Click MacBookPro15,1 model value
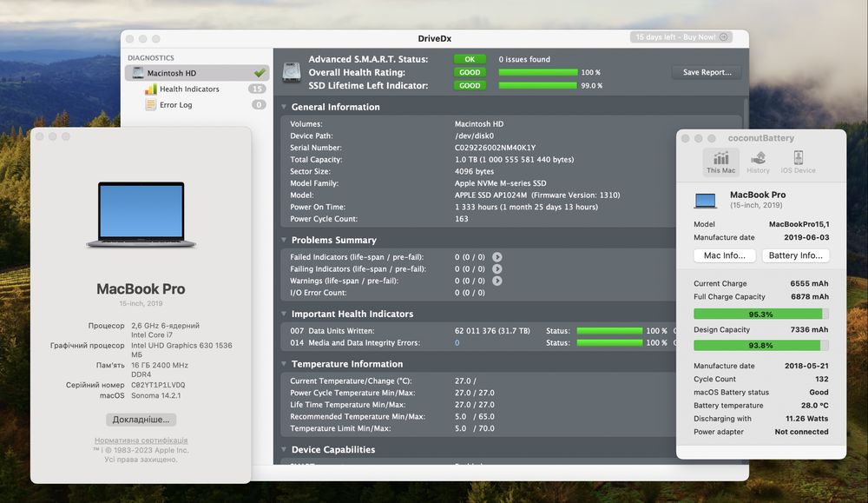Viewport: 868px width, 503px height. click(x=799, y=224)
